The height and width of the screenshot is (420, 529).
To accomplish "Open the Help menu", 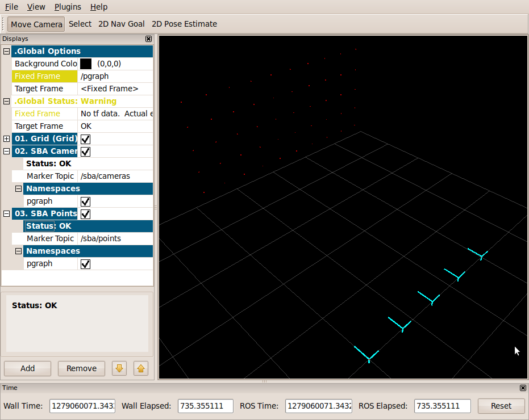I will click(x=99, y=7).
